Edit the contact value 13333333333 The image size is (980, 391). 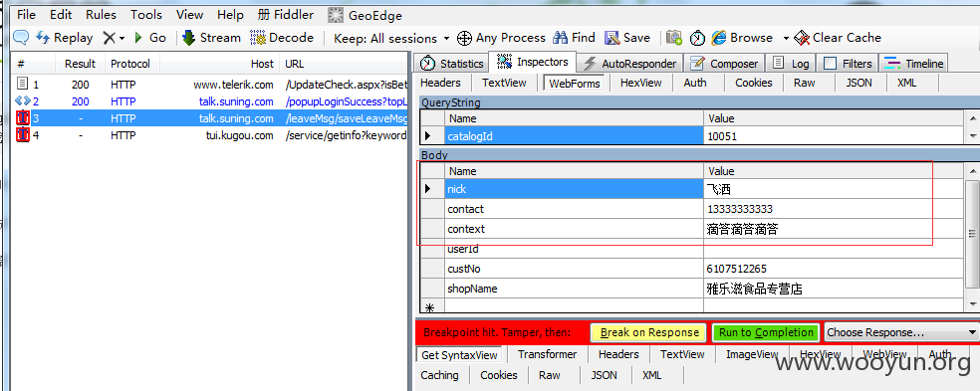pos(834,209)
